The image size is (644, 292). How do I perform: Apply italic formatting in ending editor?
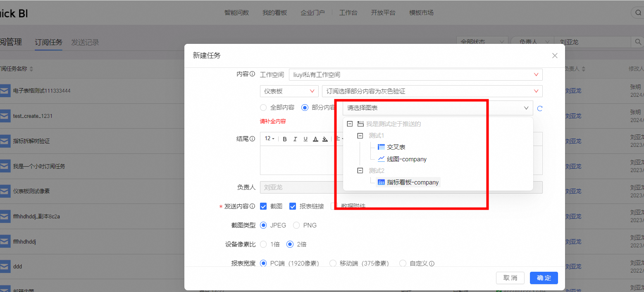tap(295, 139)
